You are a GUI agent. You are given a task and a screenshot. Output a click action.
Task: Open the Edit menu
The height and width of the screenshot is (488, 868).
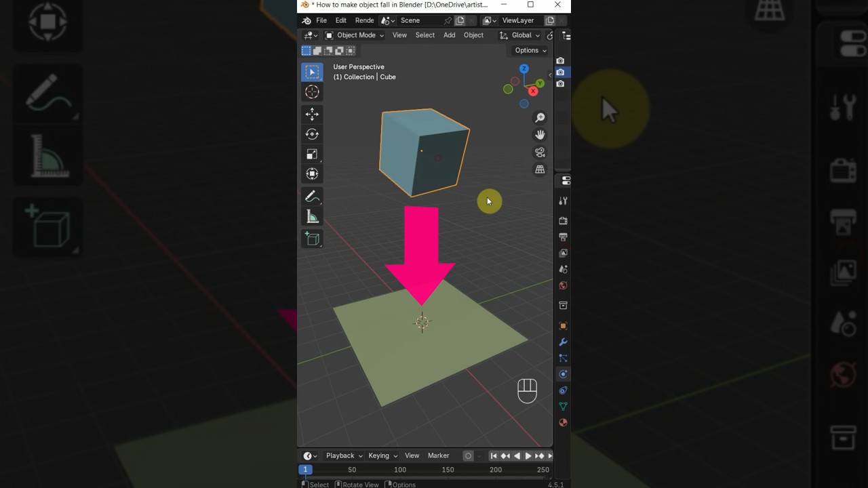341,20
